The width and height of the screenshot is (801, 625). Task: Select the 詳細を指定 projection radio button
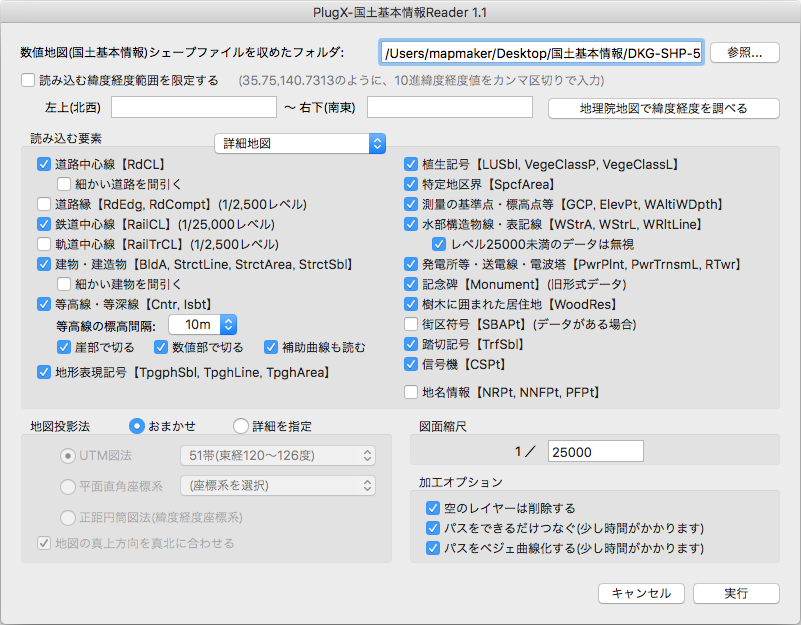tap(238, 426)
